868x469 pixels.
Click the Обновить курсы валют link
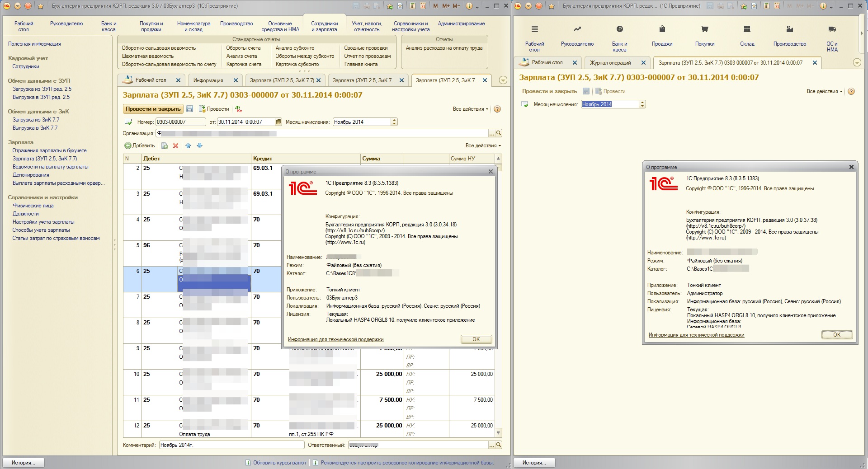pos(279,463)
